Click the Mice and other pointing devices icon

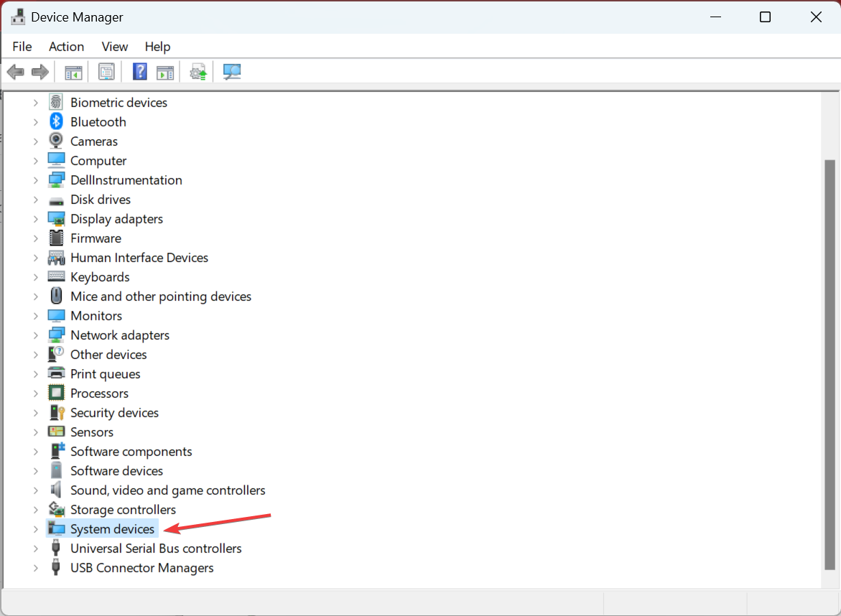(56, 296)
